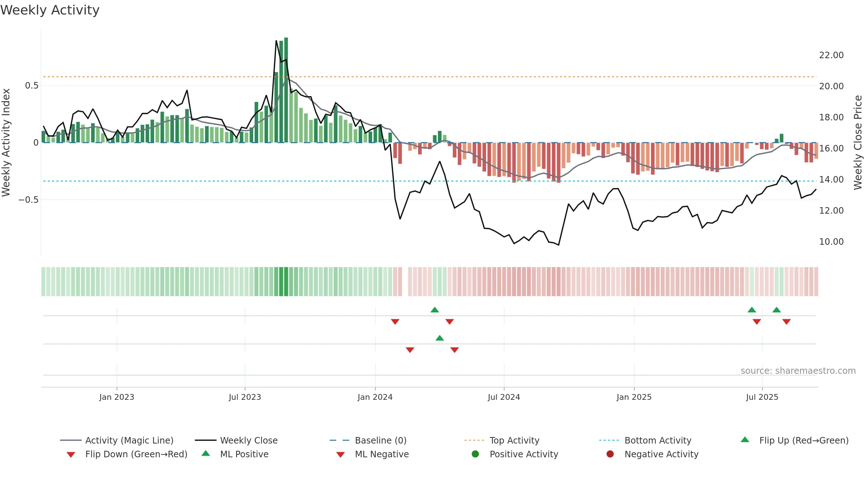Click the 20.00 price axis label

[x=831, y=86]
